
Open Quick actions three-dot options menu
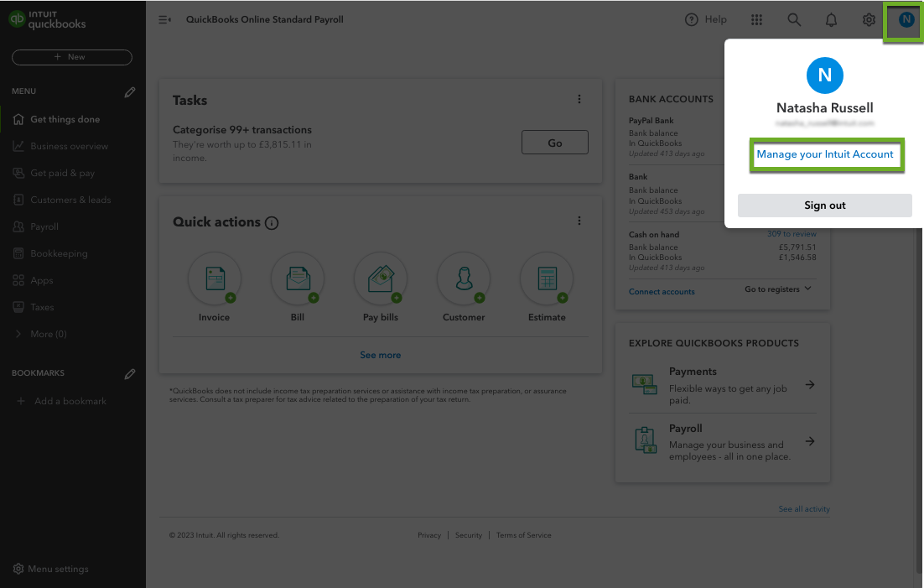tap(579, 221)
